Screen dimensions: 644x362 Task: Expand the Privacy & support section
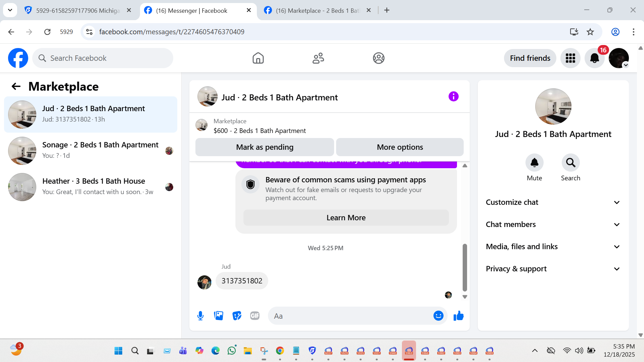click(553, 269)
